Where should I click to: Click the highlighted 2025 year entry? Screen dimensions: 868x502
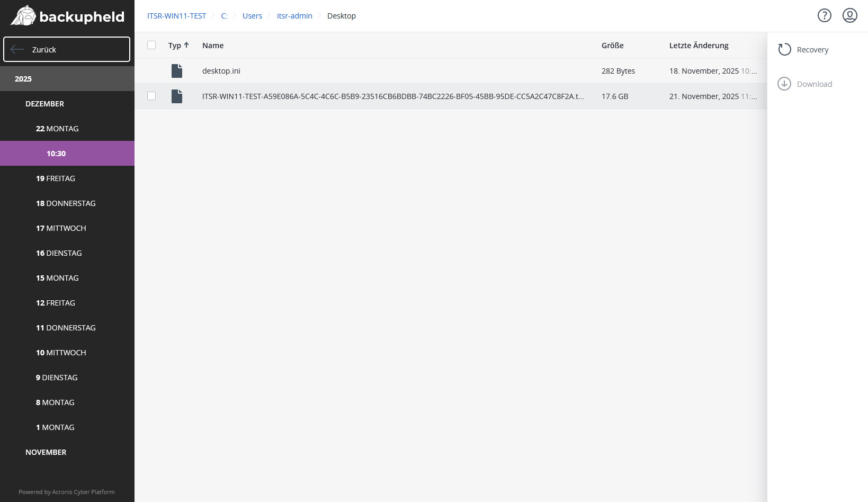pos(23,78)
